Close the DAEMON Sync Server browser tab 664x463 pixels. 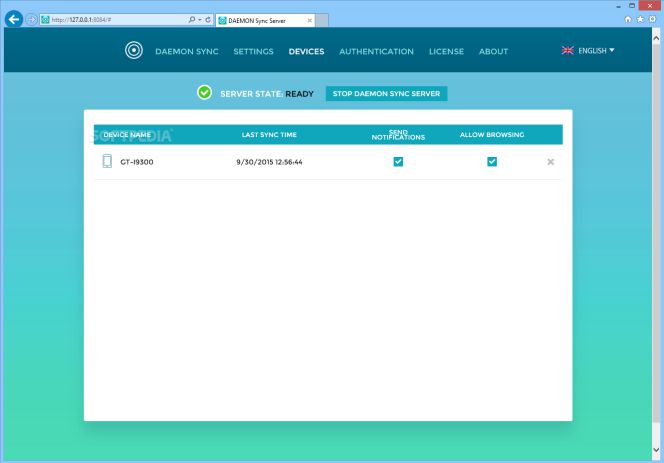(310, 20)
